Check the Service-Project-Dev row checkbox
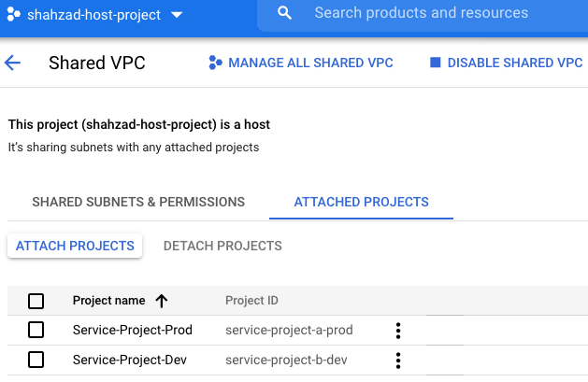Viewport: 588px width, 382px height. click(36, 360)
